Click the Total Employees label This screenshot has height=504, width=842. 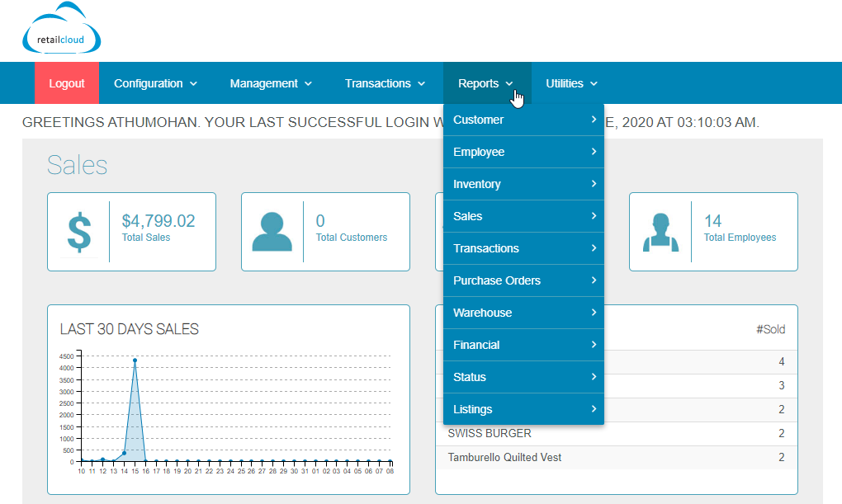[x=740, y=238]
